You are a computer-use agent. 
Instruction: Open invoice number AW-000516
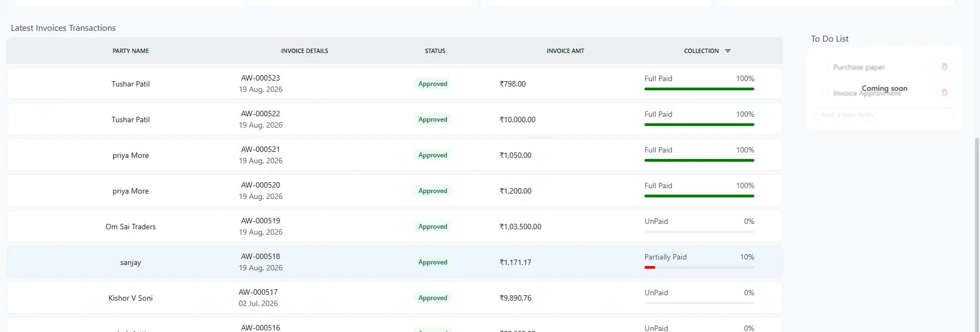point(260,328)
